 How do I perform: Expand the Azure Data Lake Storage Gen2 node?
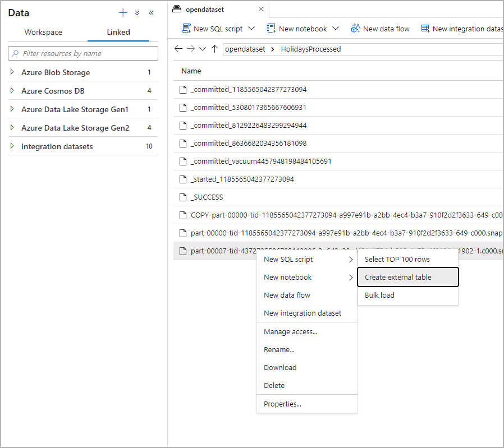tap(12, 128)
